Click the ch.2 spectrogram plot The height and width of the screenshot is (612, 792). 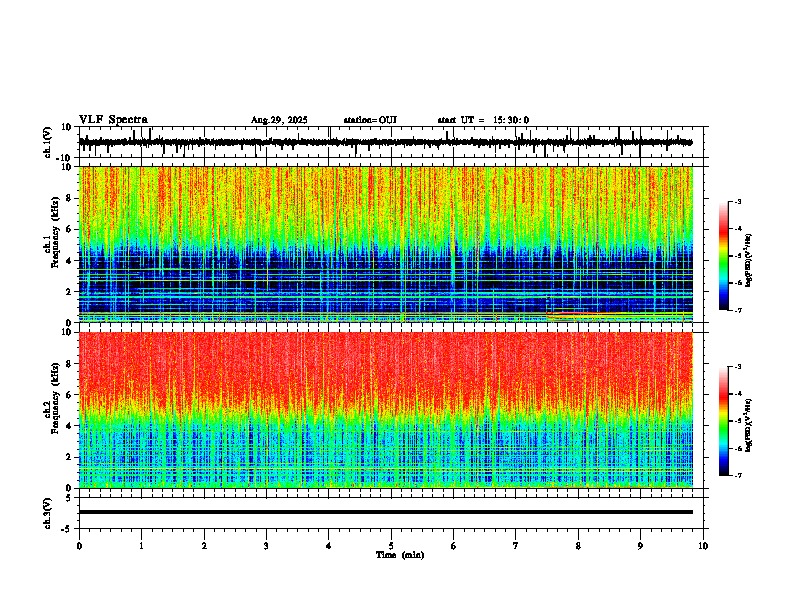[385, 410]
